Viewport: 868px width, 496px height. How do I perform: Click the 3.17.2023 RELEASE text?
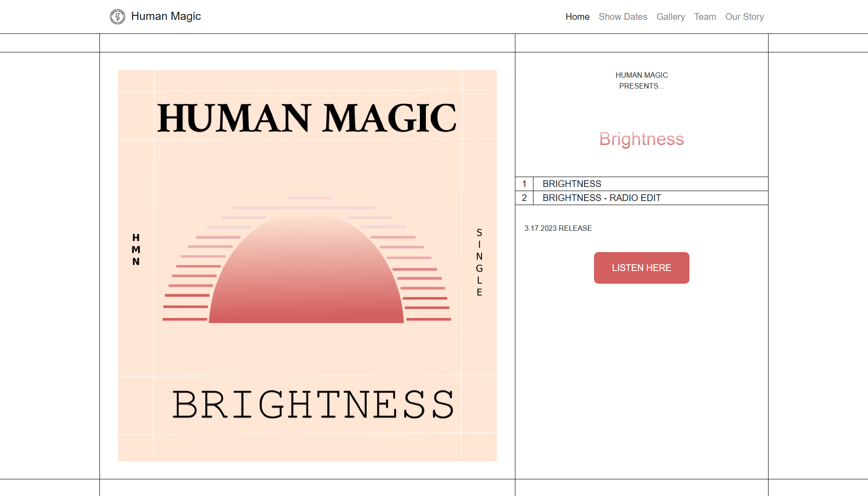point(558,229)
